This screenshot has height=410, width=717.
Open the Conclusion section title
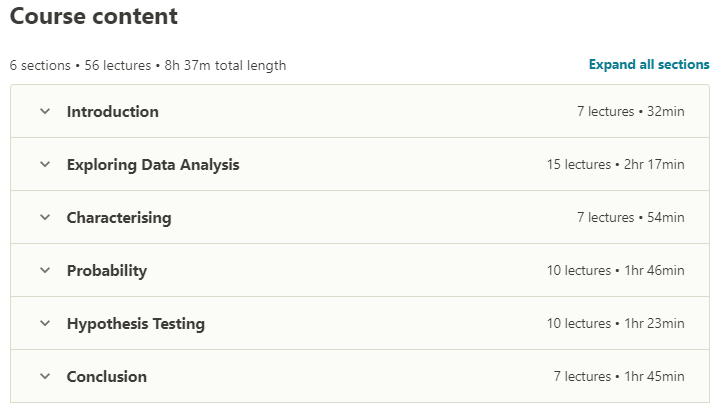tap(106, 377)
